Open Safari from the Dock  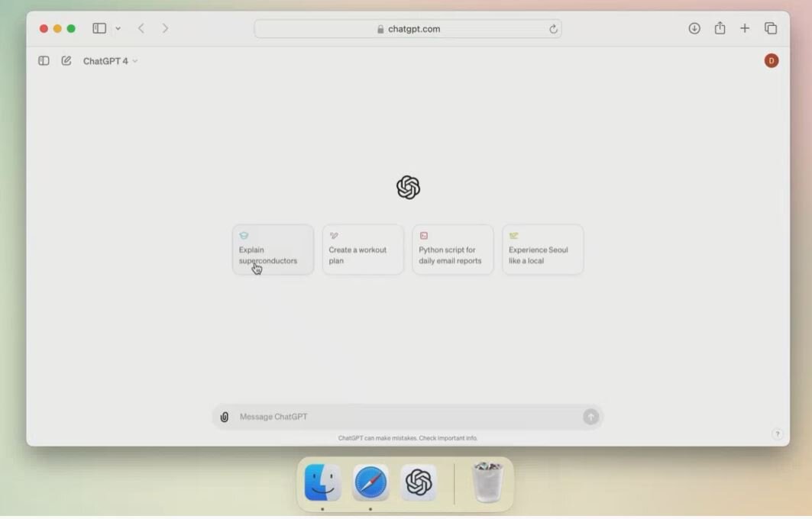(370, 483)
